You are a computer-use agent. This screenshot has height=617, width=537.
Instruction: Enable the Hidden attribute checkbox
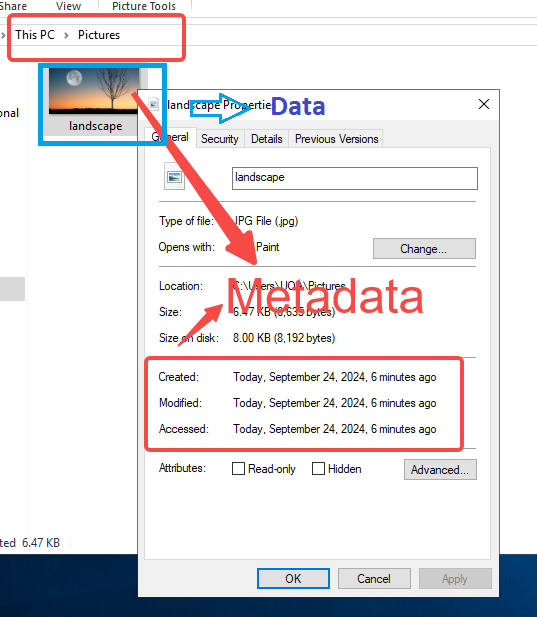tap(318, 469)
